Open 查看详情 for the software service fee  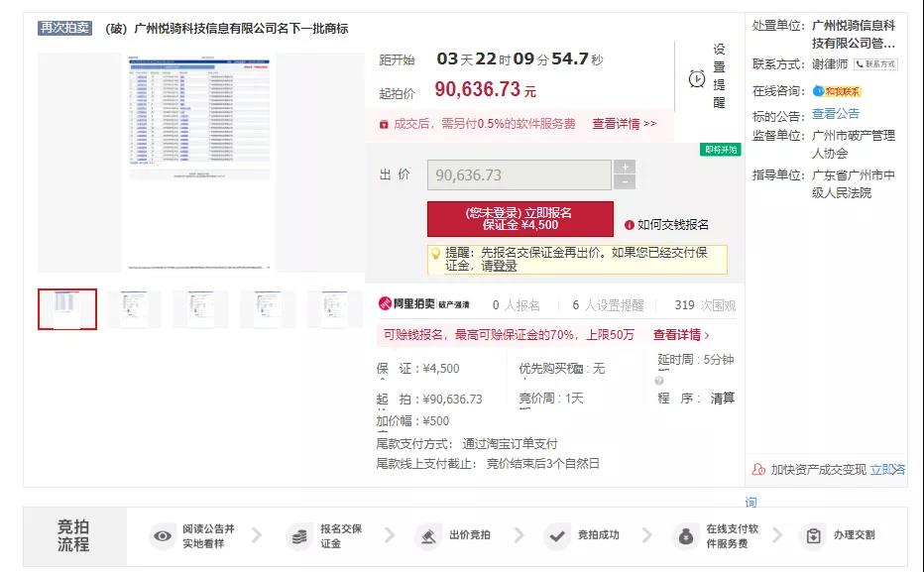624,124
